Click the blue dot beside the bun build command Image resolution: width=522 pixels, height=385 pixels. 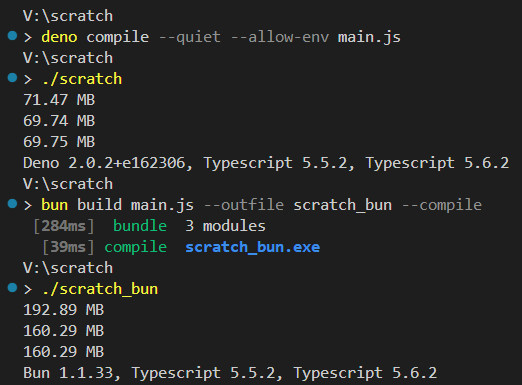12,203
